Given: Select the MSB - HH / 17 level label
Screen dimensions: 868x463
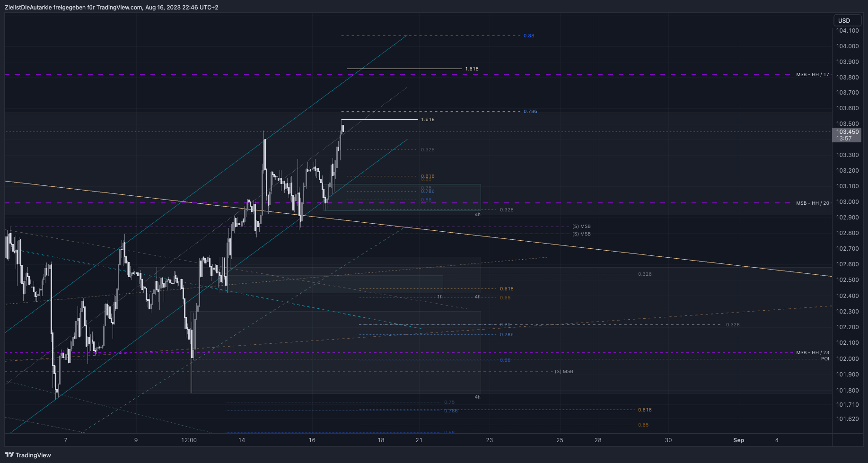Looking at the screenshot, I should click(813, 75).
